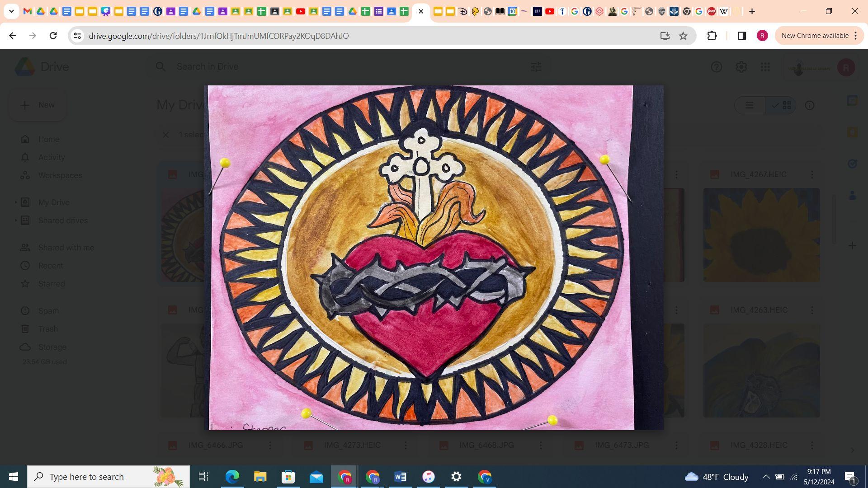Open Microsoft Word from taskbar

click(x=400, y=477)
